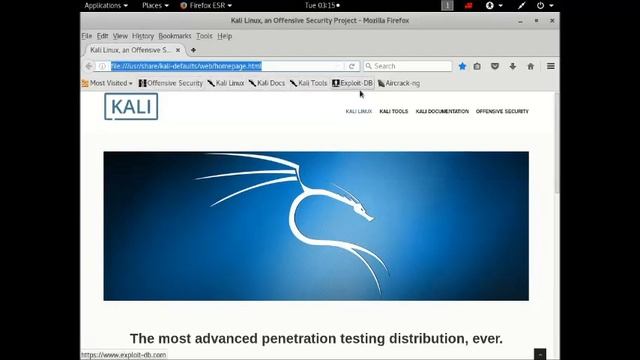Expand the Most Visited bookmarks folder

[x=107, y=83]
